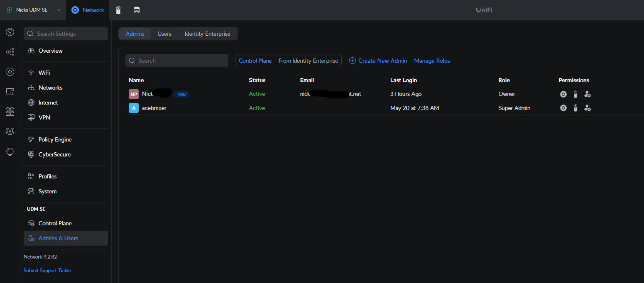
Task: Open the database storage app icon in top bar
Action: tap(137, 10)
